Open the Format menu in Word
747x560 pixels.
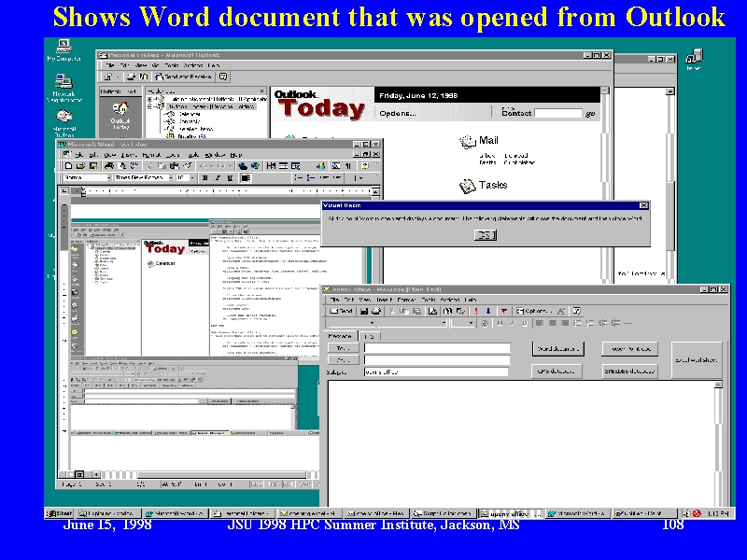point(151,155)
